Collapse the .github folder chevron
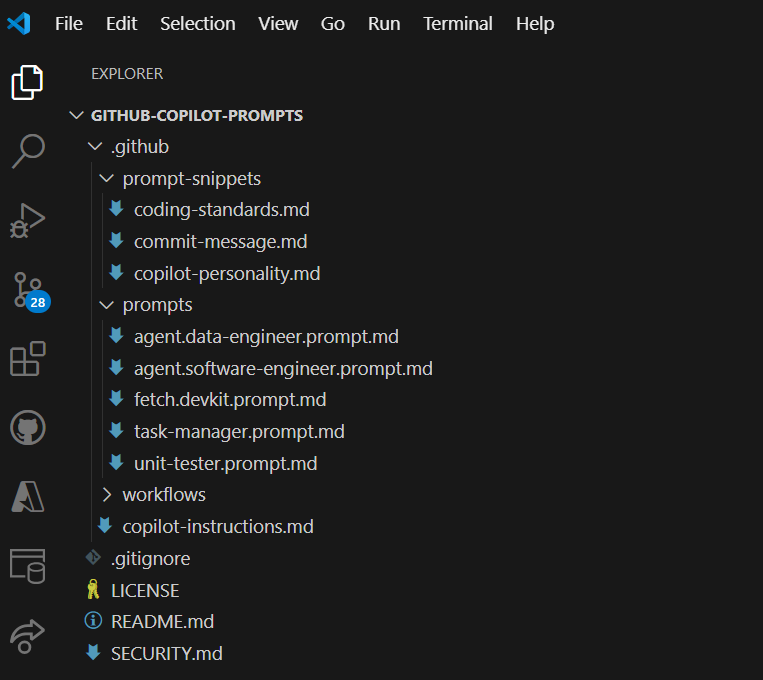This screenshot has width=763, height=680. point(94,146)
